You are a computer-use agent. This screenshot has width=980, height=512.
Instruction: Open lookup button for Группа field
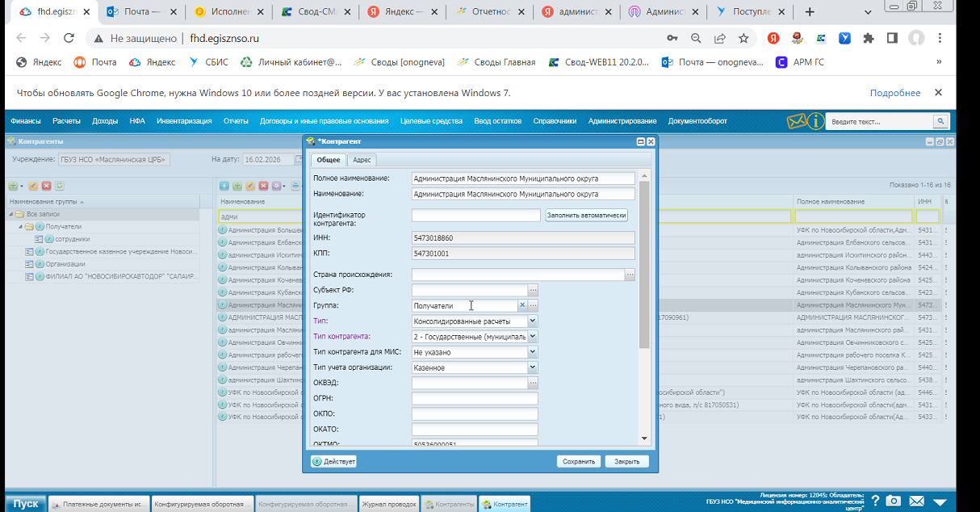click(533, 305)
